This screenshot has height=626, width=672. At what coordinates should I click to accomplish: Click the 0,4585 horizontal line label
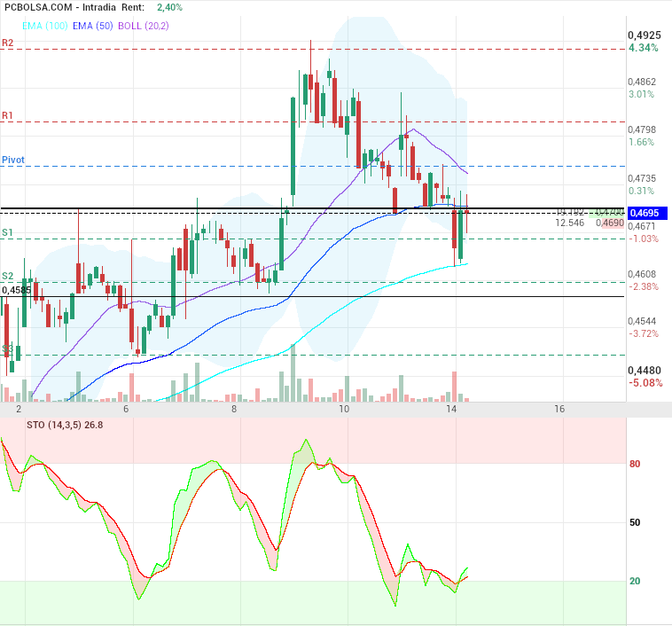[17, 290]
